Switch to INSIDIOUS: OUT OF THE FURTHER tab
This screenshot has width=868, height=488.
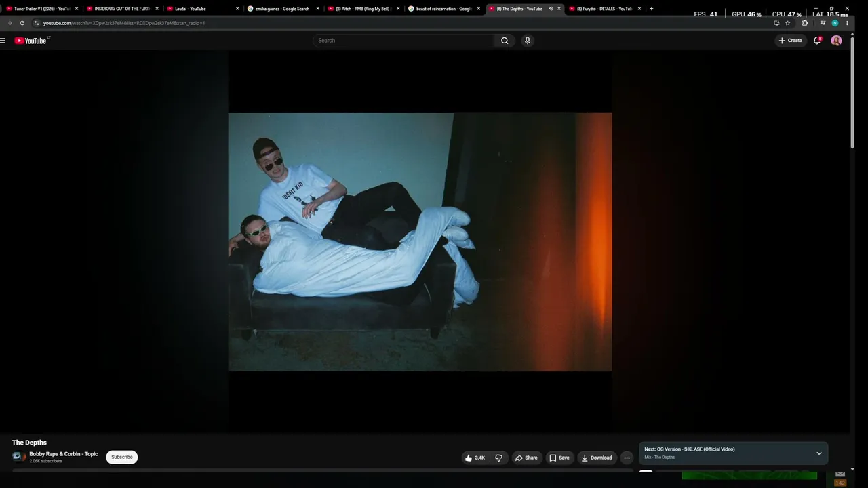click(x=122, y=9)
